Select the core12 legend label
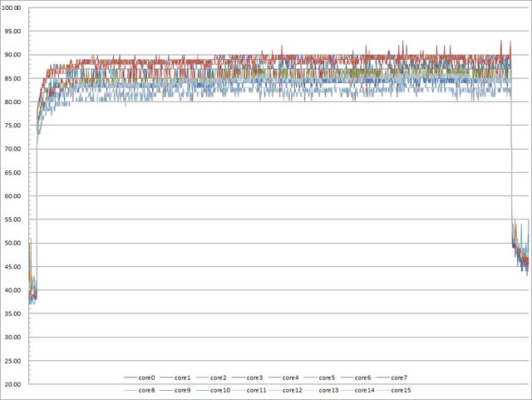The width and height of the screenshot is (532, 400). coord(293,390)
